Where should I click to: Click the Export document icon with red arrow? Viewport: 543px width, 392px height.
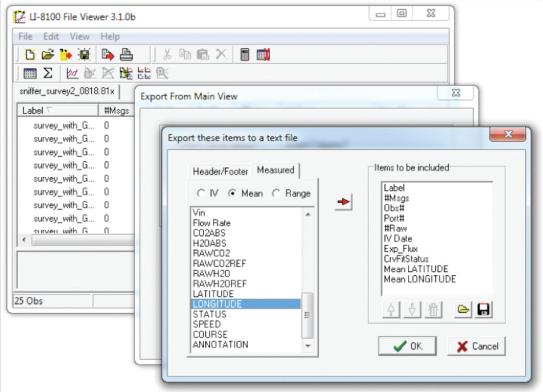108,54
